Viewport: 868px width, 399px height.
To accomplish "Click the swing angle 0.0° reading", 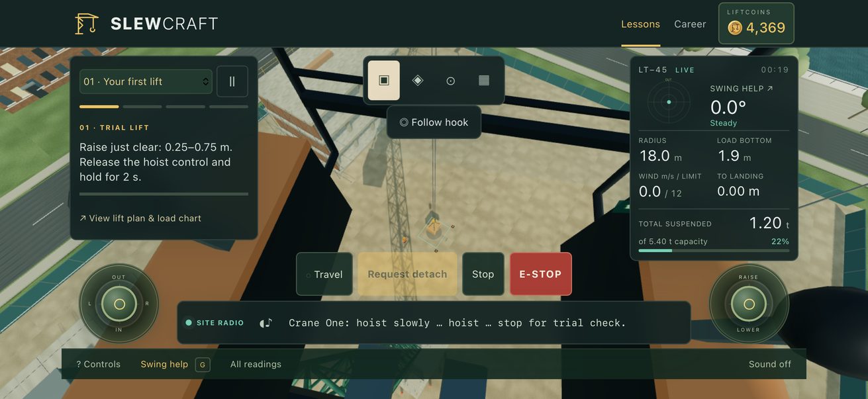I will (x=728, y=107).
